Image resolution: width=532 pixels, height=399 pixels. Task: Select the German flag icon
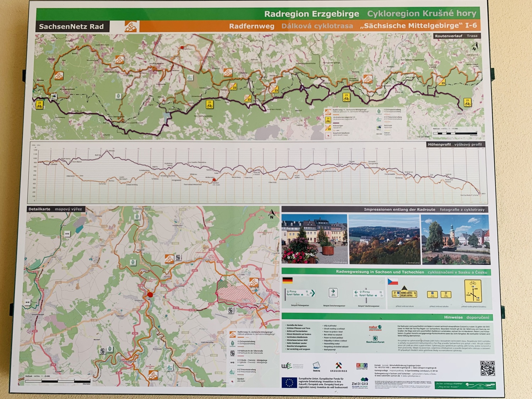[x=287, y=280]
